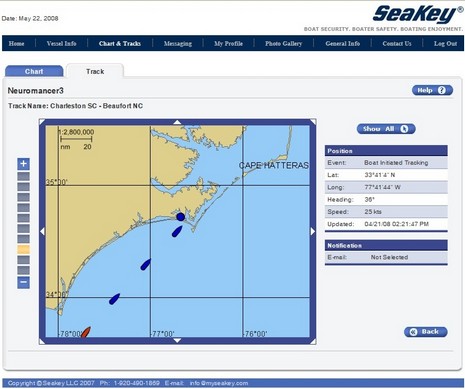
Task: Click the E-mail Not Selected notification value
Action: [x=389, y=257]
